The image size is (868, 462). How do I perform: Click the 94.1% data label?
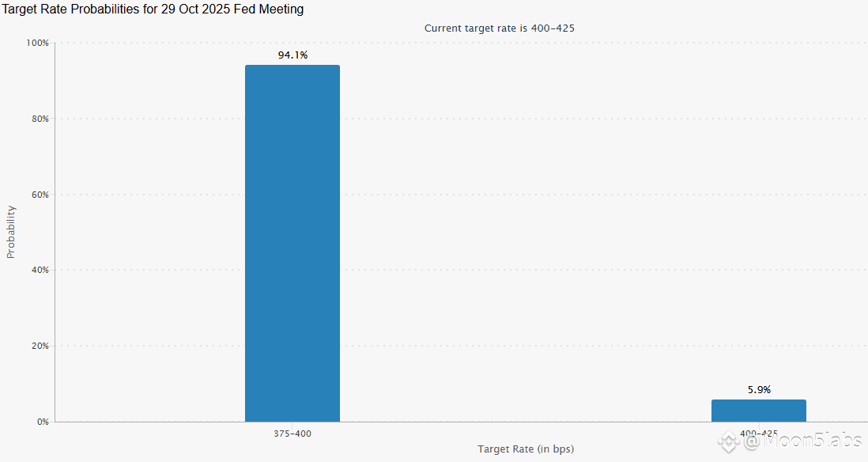pyautogui.click(x=292, y=55)
